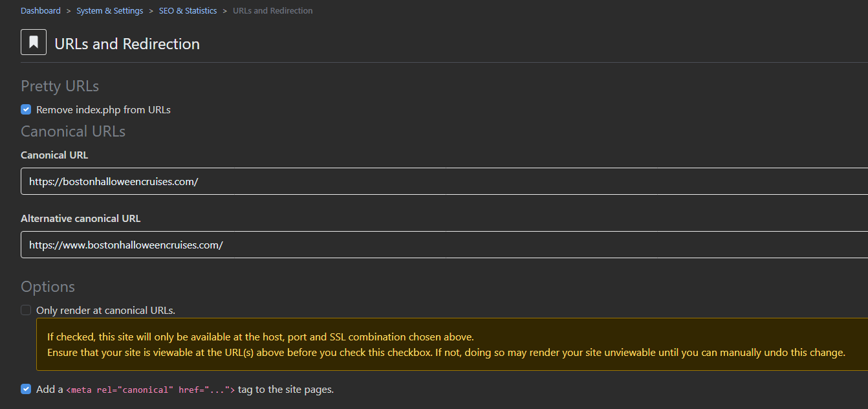Open the System & Settings breadcrumb link
Viewport: 868px width, 409px height.
(x=110, y=11)
